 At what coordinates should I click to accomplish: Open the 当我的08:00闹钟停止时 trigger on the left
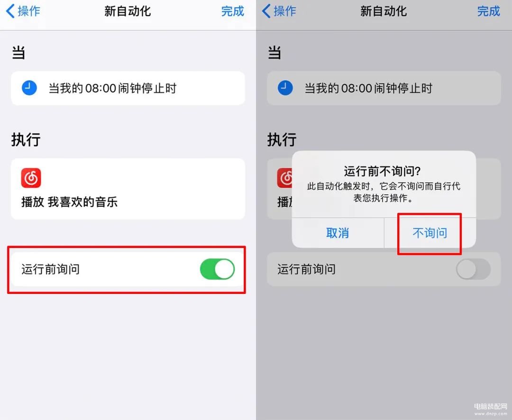[x=128, y=88]
